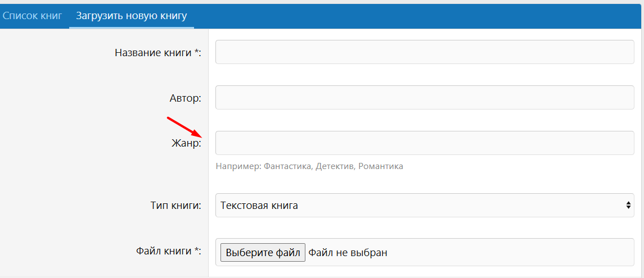This screenshot has width=644, height=278.
Task: Activate the Жанр input field
Action: click(425, 143)
